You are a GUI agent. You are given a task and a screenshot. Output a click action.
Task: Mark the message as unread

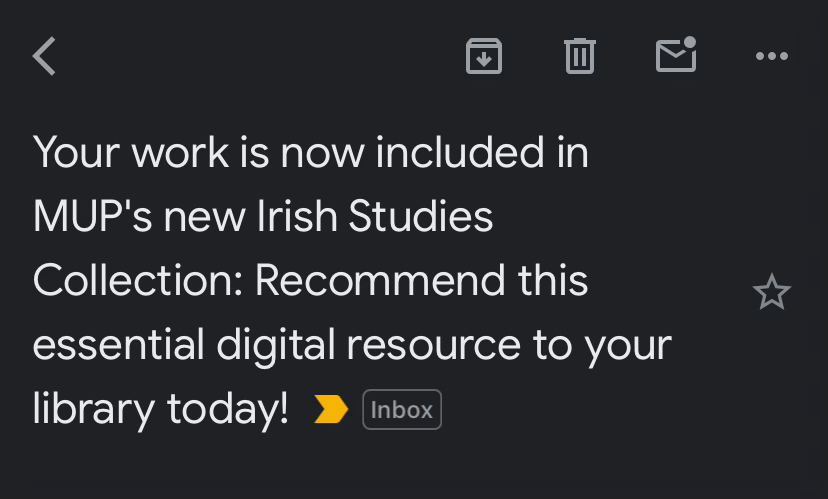tap(676, 56)
